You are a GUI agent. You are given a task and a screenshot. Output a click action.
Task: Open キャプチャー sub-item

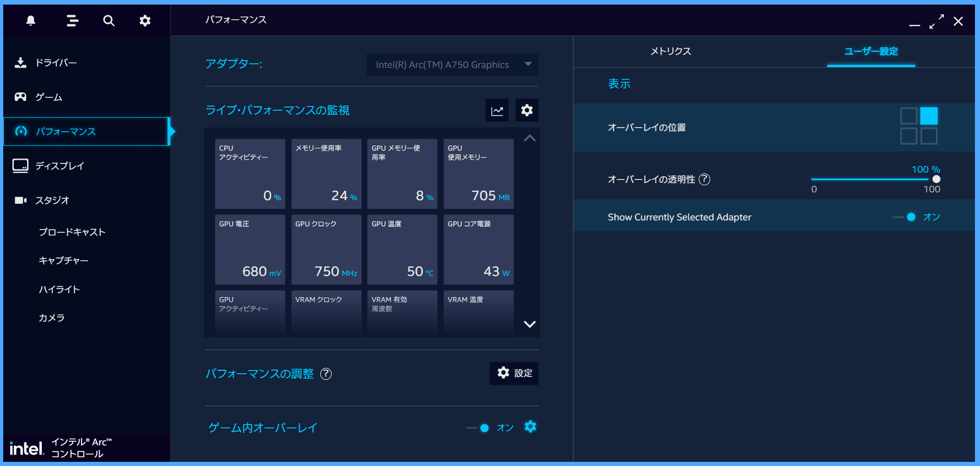[63, 261]
